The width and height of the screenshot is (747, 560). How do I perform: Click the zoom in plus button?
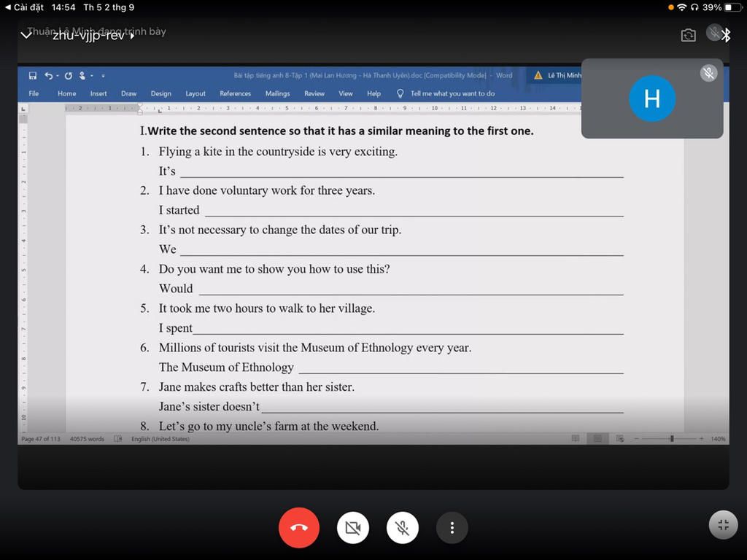(x=701, y=438)
